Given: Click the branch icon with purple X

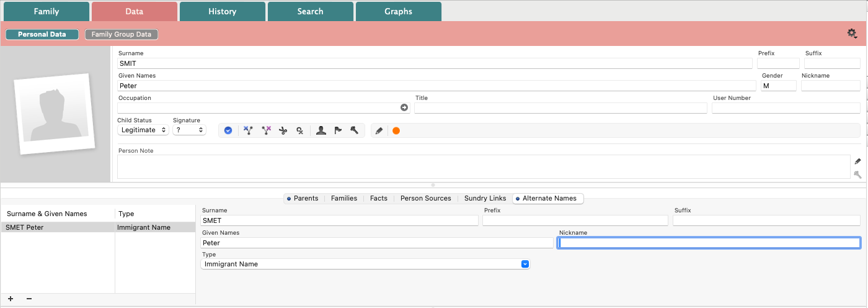Looking at the screenshot, I should tap(267, 130).
